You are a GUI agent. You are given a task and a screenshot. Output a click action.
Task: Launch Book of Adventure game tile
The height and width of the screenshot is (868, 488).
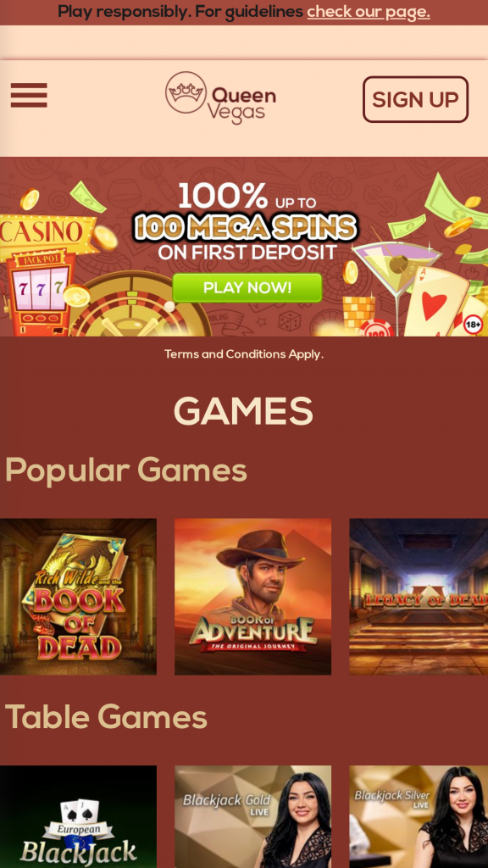coord(252,597)
